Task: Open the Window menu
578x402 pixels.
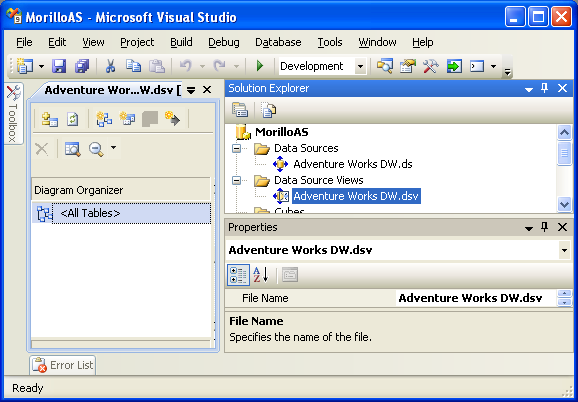Action: 377,42
